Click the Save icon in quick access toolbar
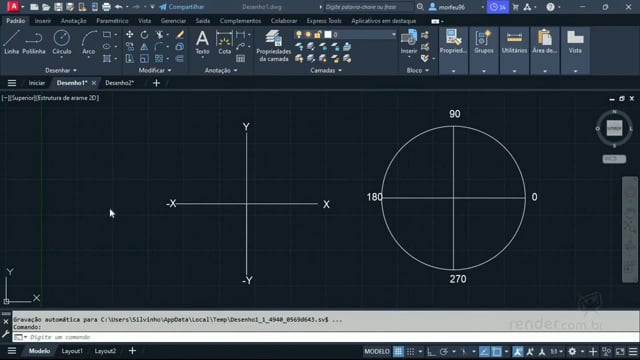This screenshot has height=360, width=640. point(58,7)
